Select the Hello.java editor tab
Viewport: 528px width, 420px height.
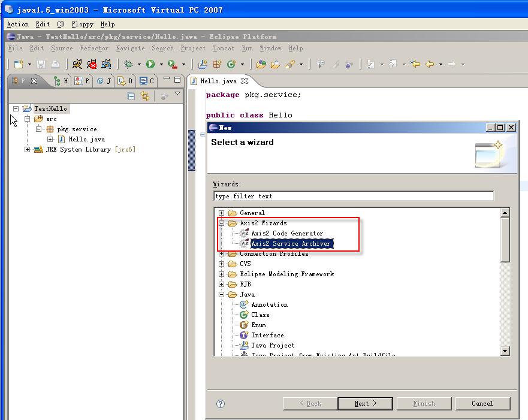click(x=219, y=81)
